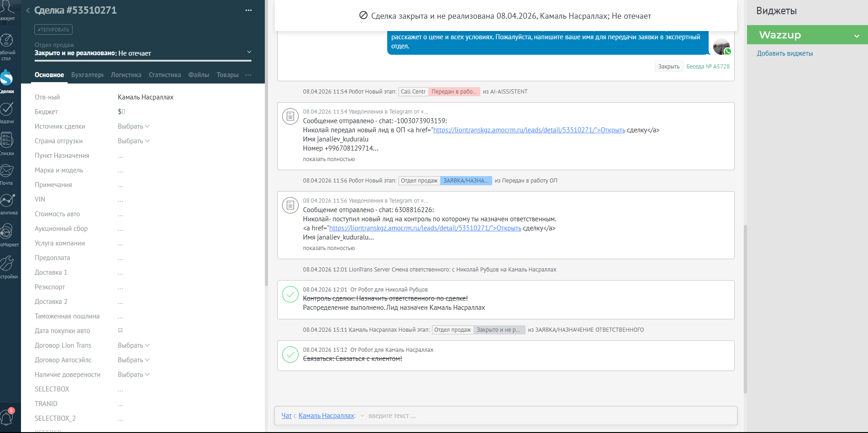Collapse the Wazzup widget chevron

tap(857, 36)
